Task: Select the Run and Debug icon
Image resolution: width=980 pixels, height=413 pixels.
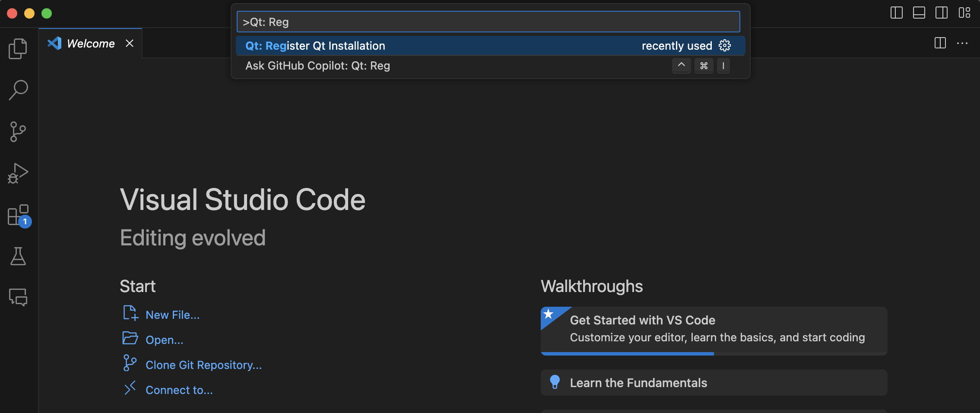Action: pos(18,172)
